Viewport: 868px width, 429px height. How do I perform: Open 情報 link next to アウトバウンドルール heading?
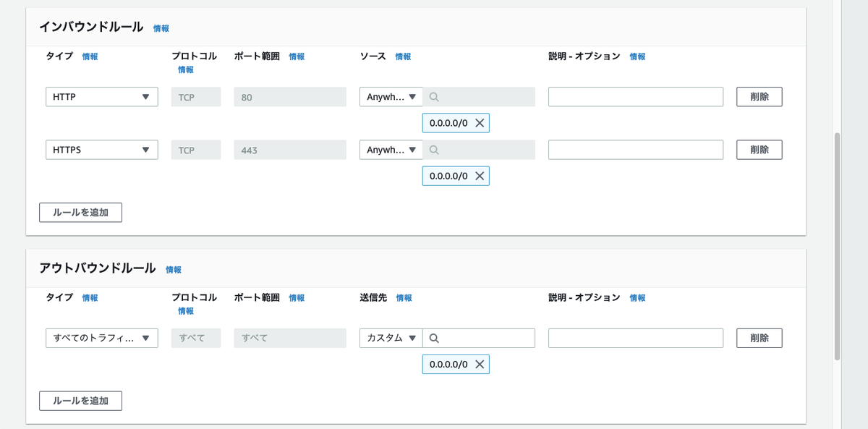[174, 269]
